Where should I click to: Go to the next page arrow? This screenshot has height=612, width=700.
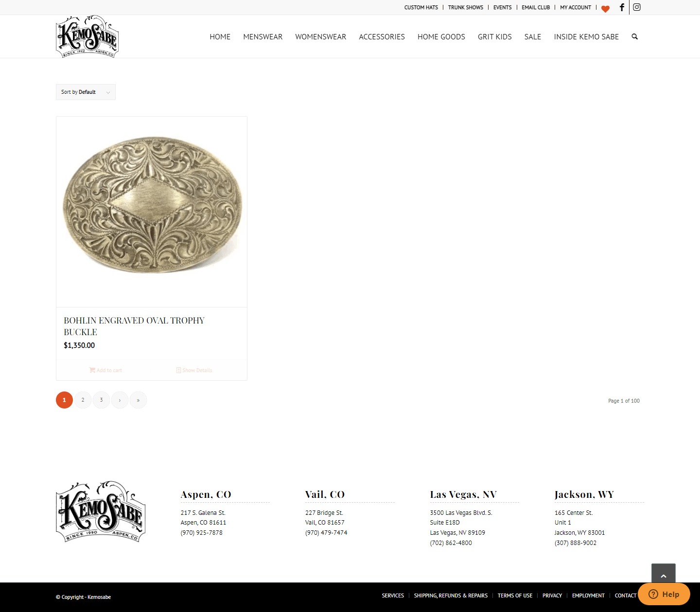(120, 400)
